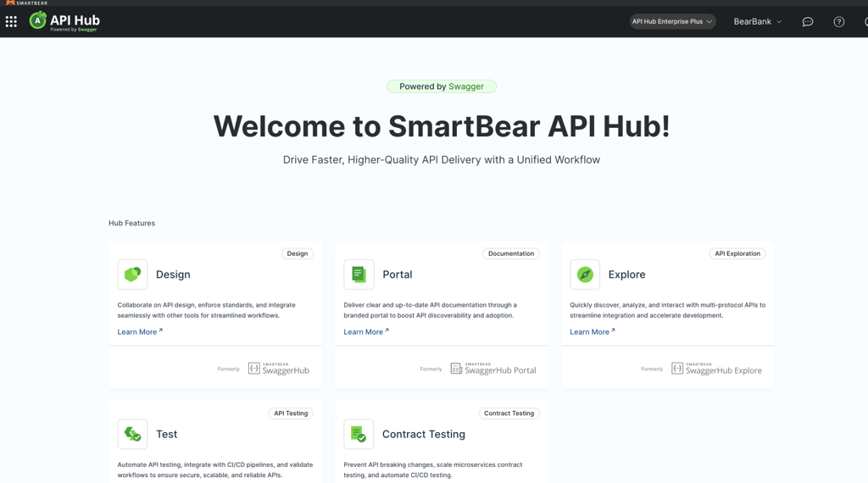The height and width of the screenshot is (483, 868).
Task: Click the Welcome to SmartBear API Hub heading
Action: [441, 126]
